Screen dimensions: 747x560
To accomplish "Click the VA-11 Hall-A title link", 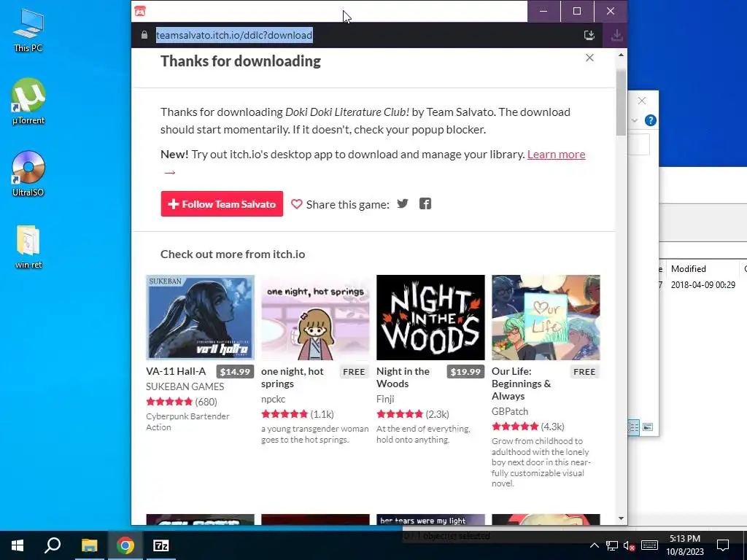I will pos(176,371).
